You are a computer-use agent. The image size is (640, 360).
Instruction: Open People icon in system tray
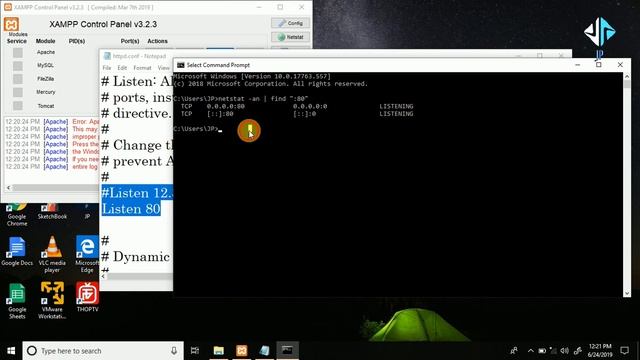(x=514, y=351)
